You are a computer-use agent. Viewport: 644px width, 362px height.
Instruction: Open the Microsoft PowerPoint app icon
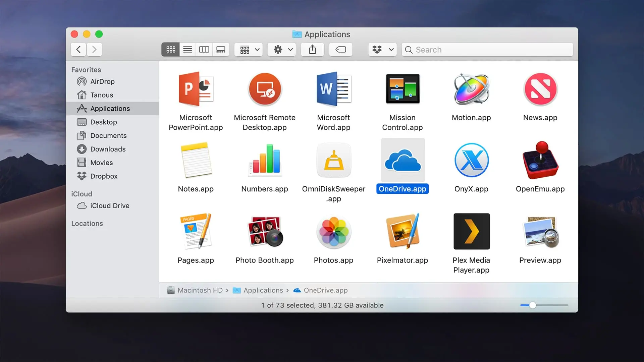coord(196,89)
